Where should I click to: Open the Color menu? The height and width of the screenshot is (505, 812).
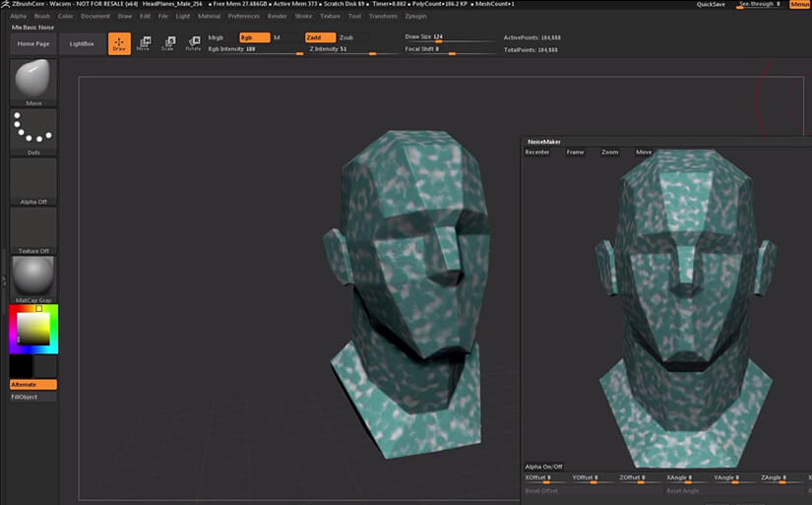click(x=65, y=16)
